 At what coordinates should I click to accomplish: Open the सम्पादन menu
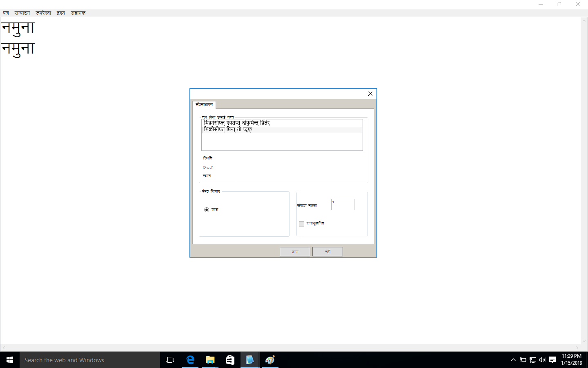pos(22,13)
